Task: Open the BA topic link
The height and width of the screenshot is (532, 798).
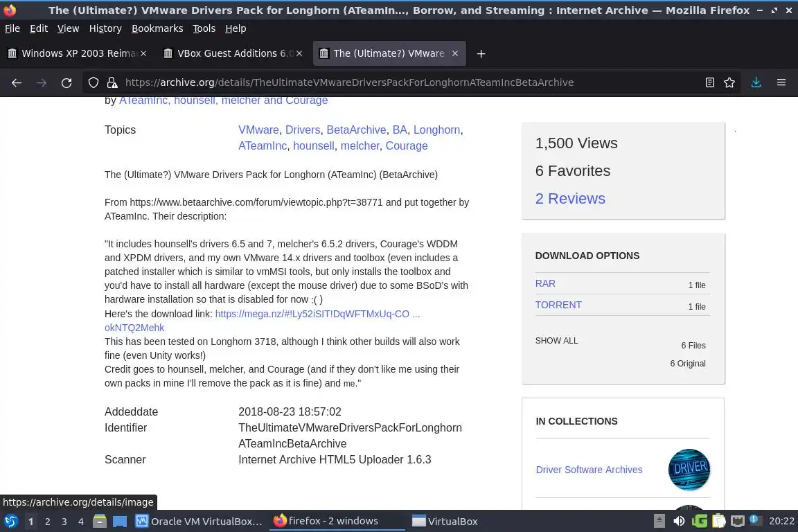Action: 400,130
